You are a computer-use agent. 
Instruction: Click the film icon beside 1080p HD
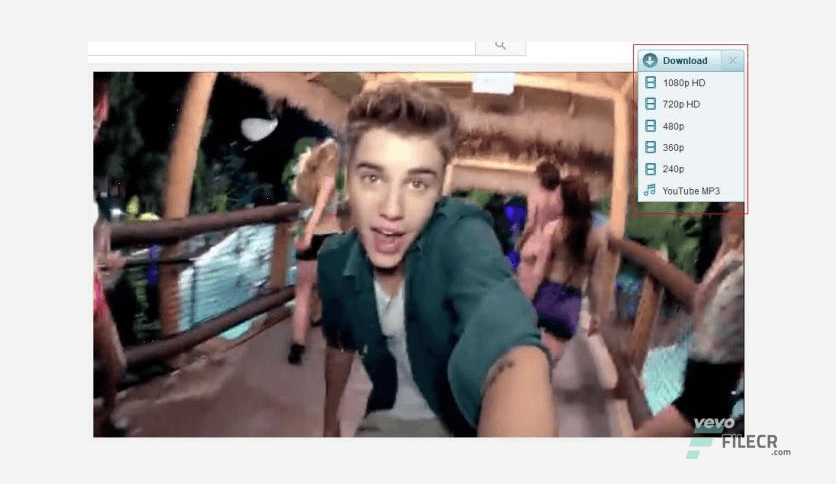tap(650, 83)
